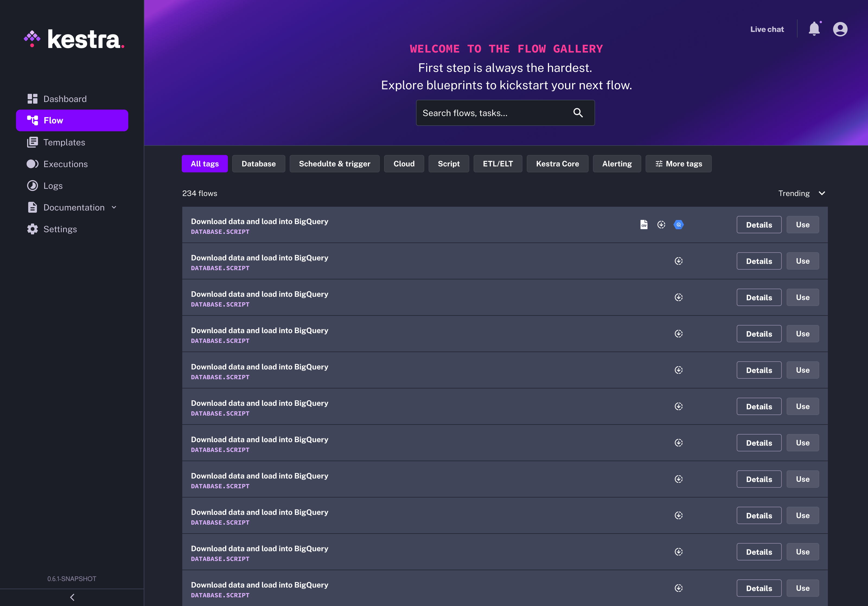Click the Live chat link
Viewport: 868px width, 606px height.
pyautogui.click(x=767, y=29)
